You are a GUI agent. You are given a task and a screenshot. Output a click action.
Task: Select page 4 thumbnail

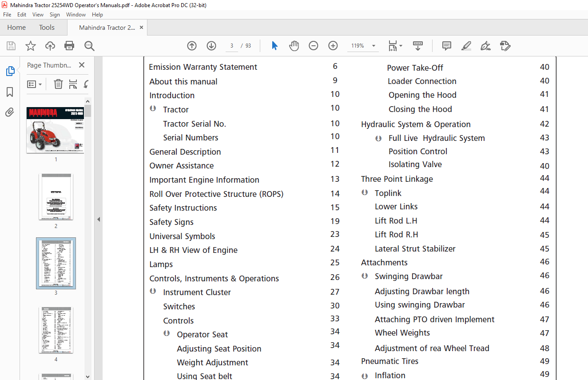[x=56, y=330]
